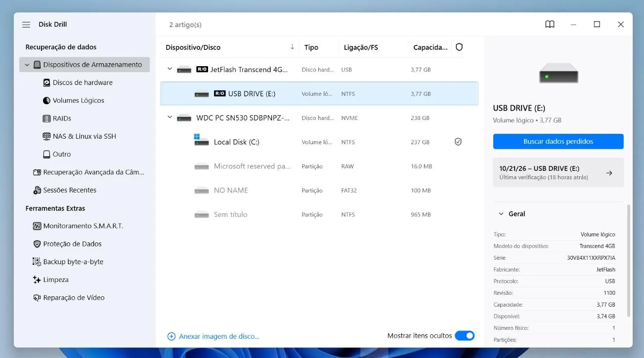Click shield icon on Local Disk (C:) row
644x358 pixels.
pos(458,142)
